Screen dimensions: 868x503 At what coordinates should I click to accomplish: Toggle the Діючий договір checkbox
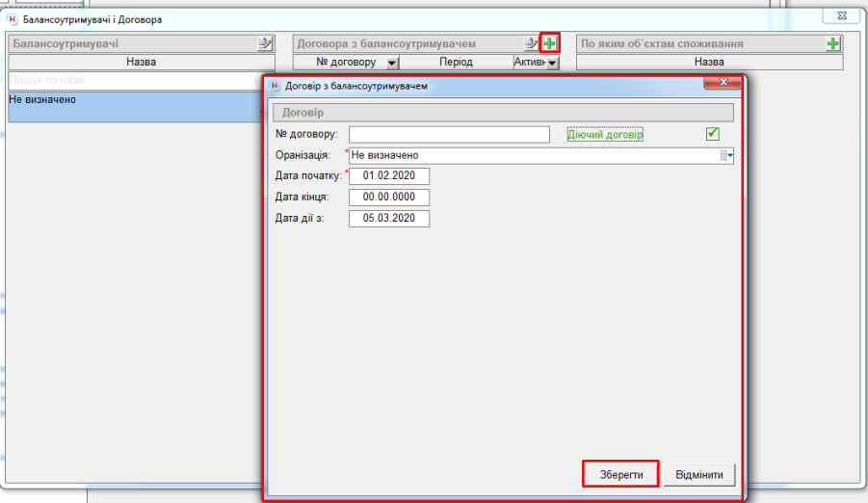pos(713,134)
